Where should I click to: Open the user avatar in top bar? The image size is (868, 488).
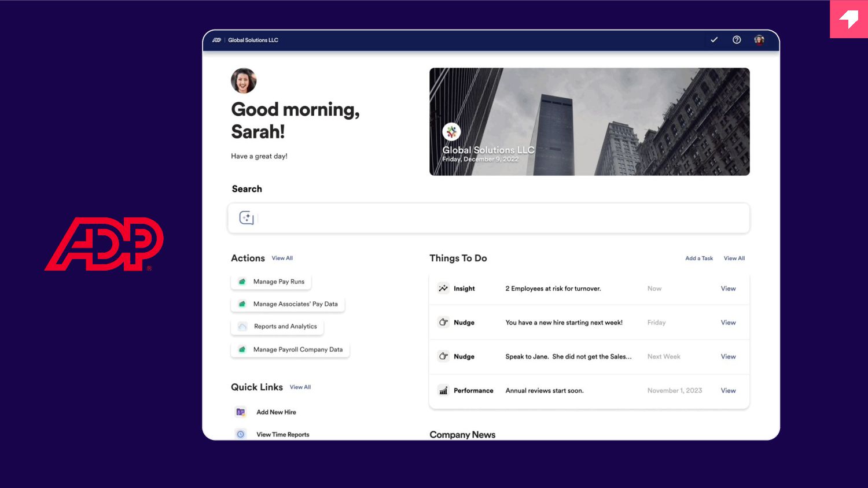[759, 40]
